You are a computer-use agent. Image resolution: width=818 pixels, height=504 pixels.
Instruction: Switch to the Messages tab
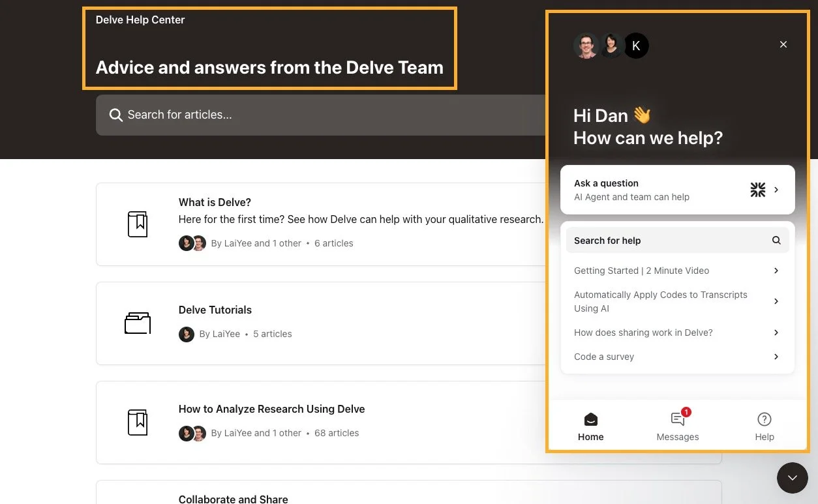click(678, 426)
